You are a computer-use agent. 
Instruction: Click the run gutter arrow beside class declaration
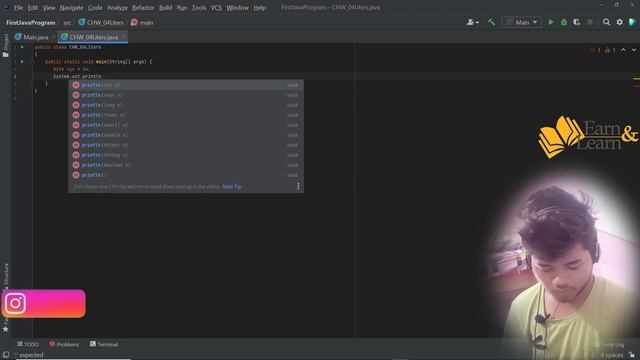pos(22,47)
